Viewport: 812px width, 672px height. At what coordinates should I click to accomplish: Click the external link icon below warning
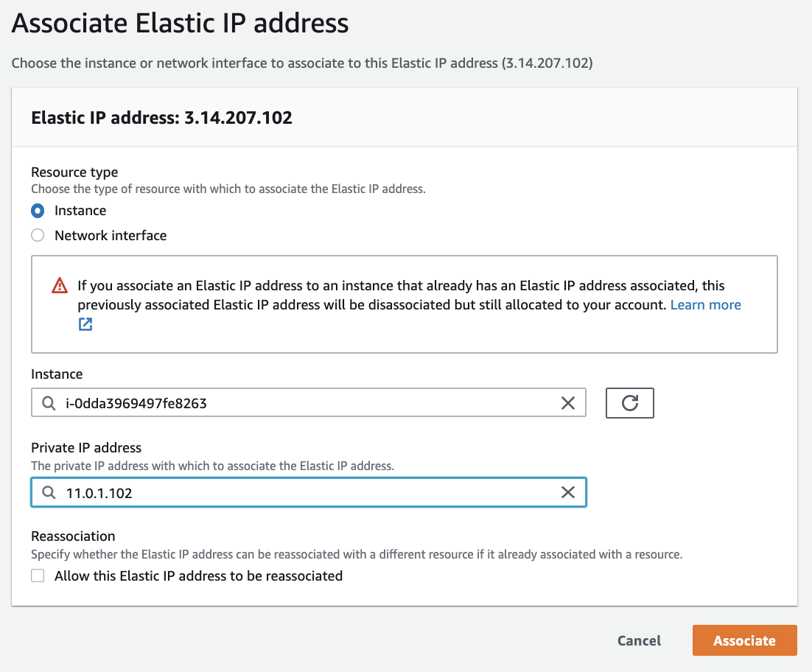85,324
